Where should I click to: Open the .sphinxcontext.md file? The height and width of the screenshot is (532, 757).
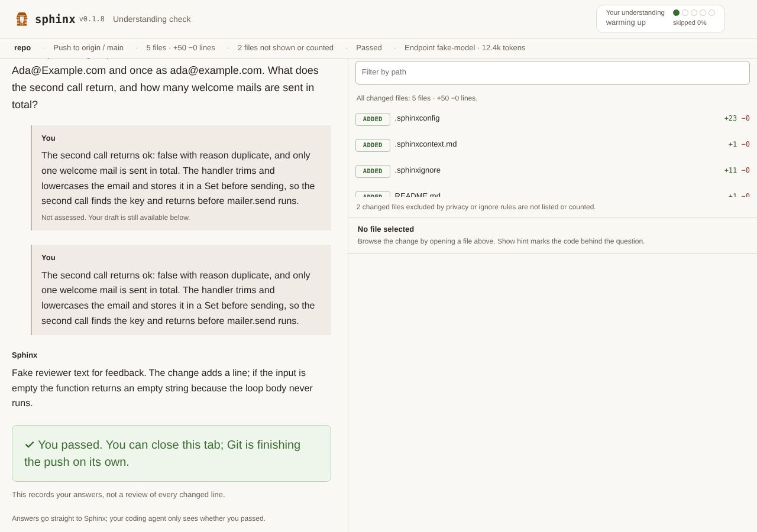[426, 144]
